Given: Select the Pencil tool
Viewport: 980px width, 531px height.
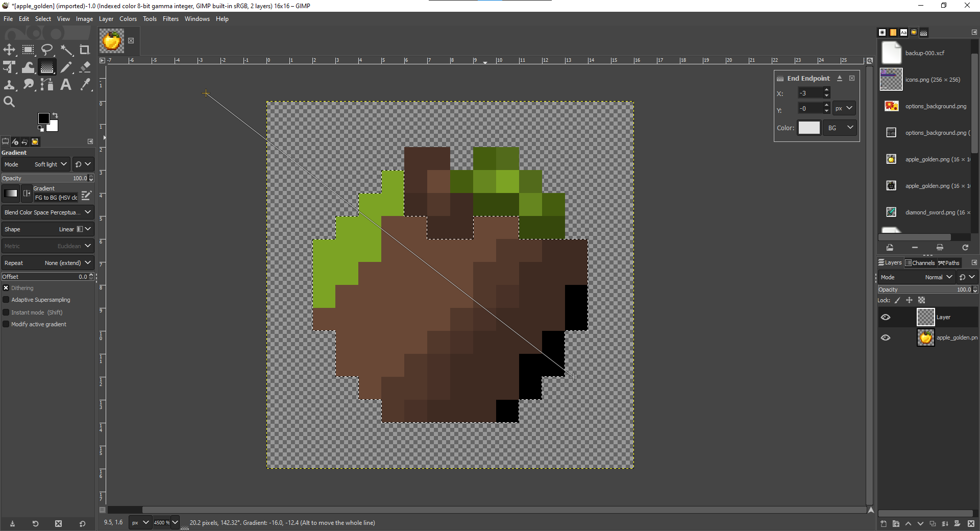Looking at the screenshot, I should click(66, 67).
